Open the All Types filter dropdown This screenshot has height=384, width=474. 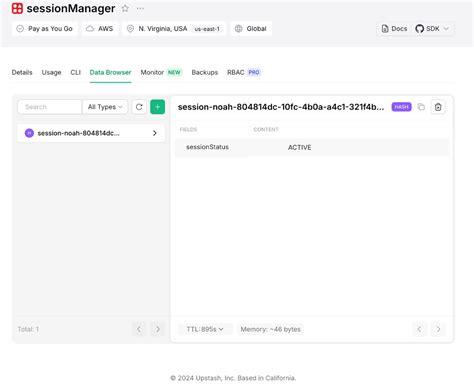(105, 107)
